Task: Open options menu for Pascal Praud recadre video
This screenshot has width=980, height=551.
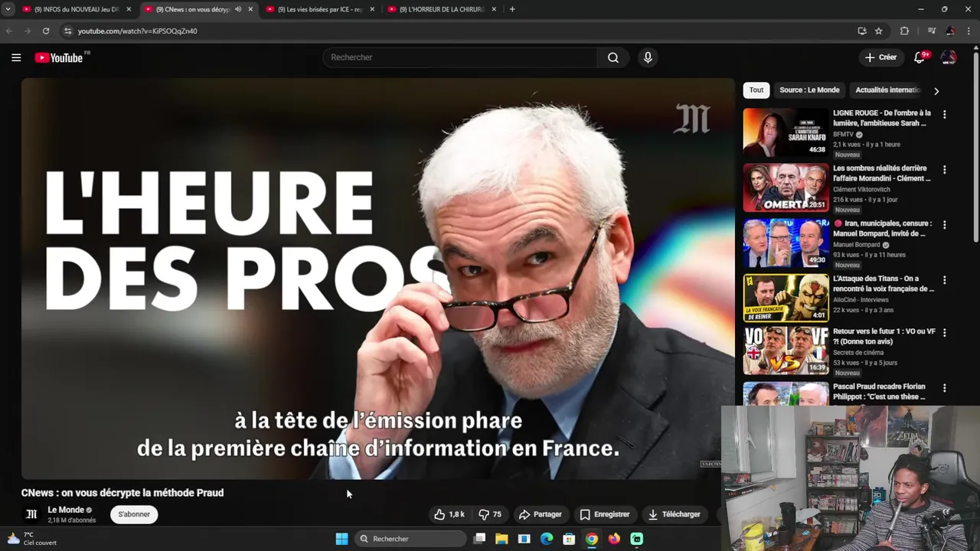Action: 944,388
